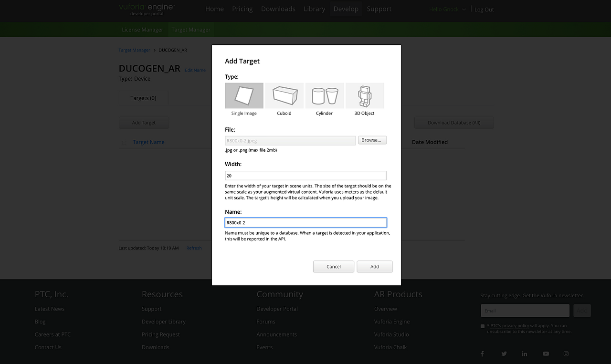Click the Add button in dialog
Screen dimensions: 611x364
click(375, 267)
